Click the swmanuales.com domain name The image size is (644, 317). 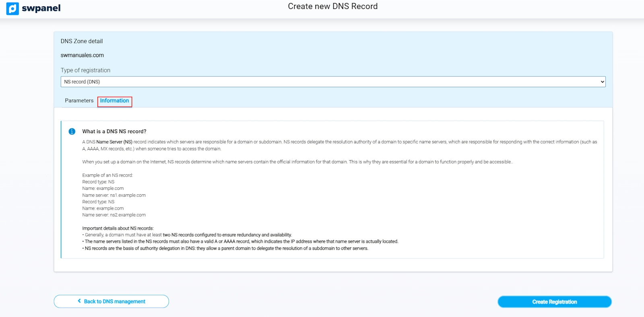click(x=82, y=55)
